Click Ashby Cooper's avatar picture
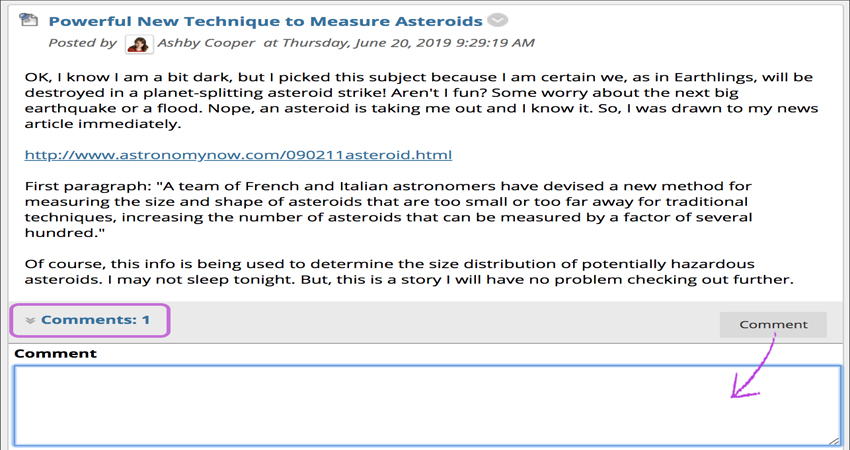 (139, 44)
